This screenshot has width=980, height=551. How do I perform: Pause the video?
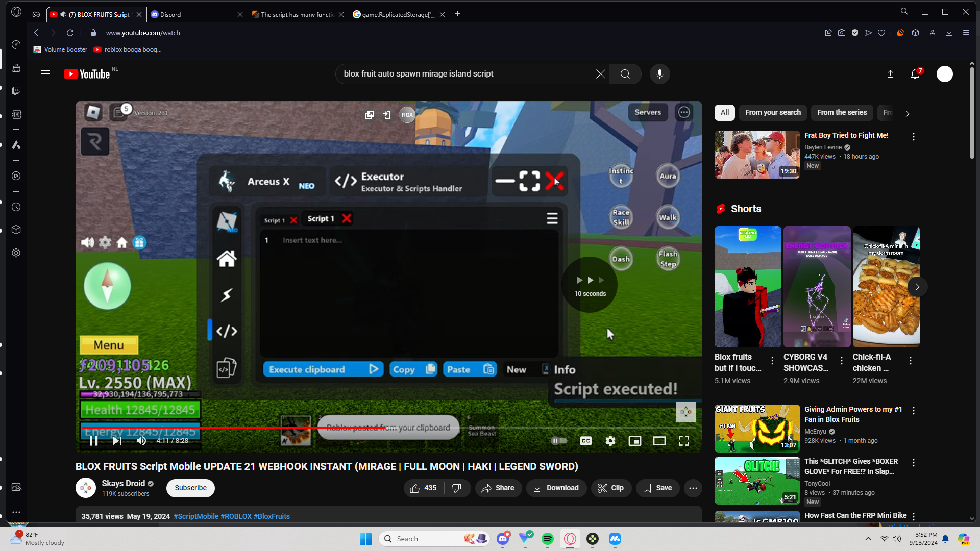[x=94, y=441]
